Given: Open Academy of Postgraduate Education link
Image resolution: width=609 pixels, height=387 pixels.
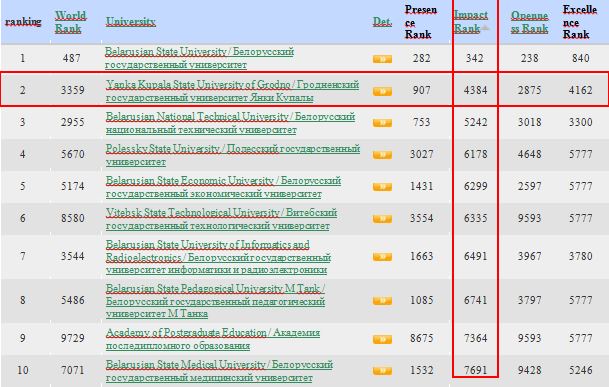Looking at the screenshot, I should pos(213,339).
